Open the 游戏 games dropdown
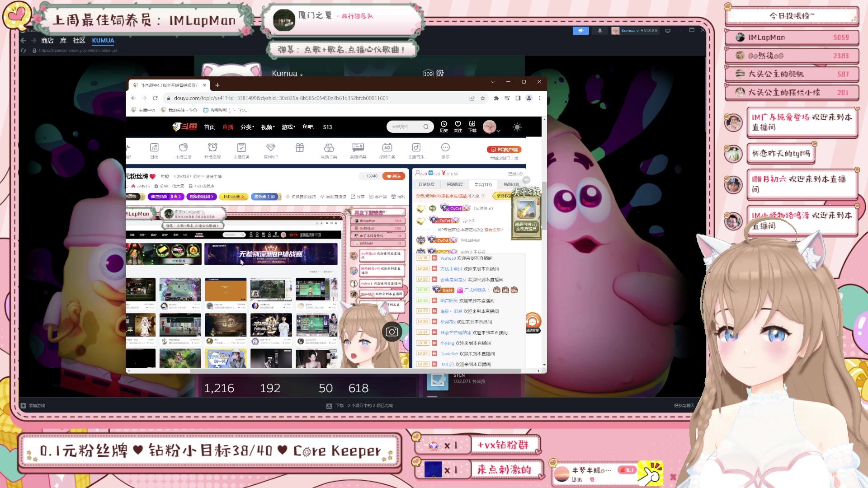The image size is (868, 488). 288,127
